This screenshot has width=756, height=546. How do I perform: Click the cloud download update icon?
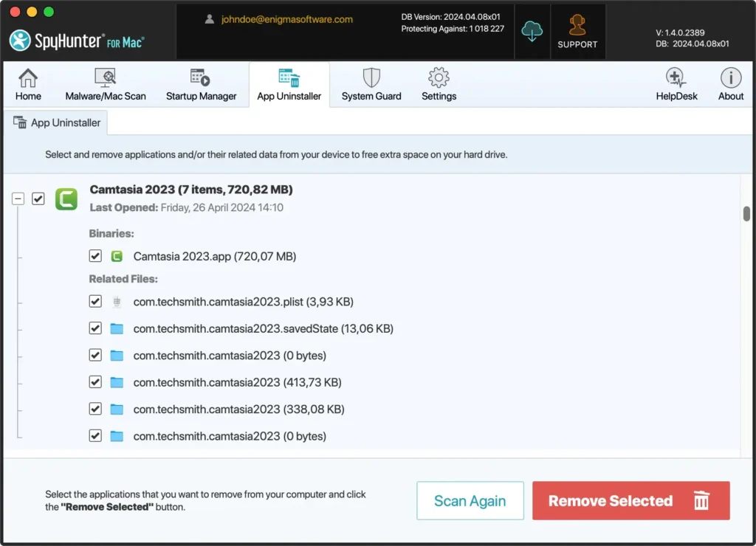point(532,31)
